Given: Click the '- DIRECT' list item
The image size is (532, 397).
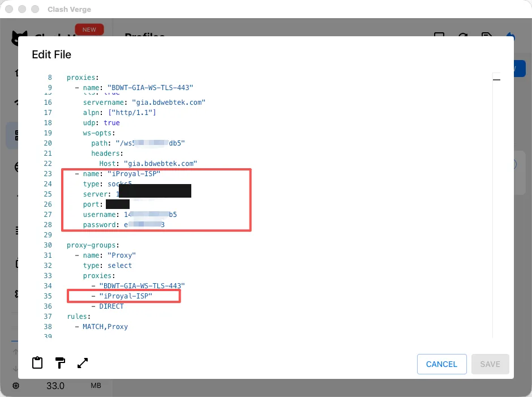Looking at the screenshot, I should click(x=108, y=306).
